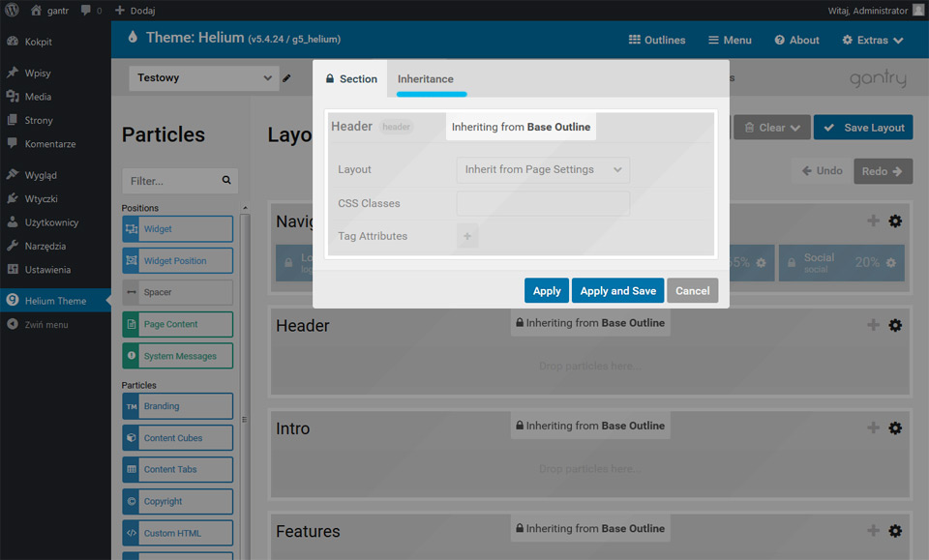929x560 pixels.
Task: Click the Dodaj add-new button
Action: (x=135, y=11)
